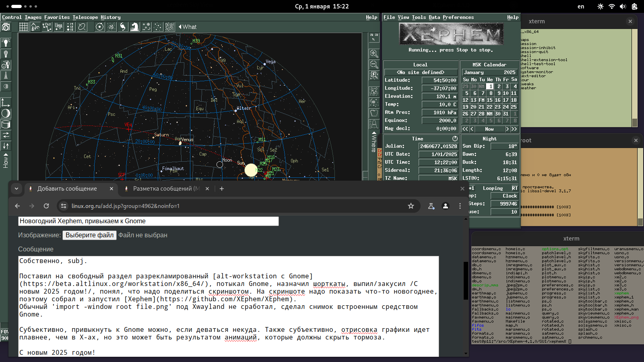The height and width of the screenshot is (362, 644).
Task: Click the sphere projection moon icon
Action: tap(6, 113)
